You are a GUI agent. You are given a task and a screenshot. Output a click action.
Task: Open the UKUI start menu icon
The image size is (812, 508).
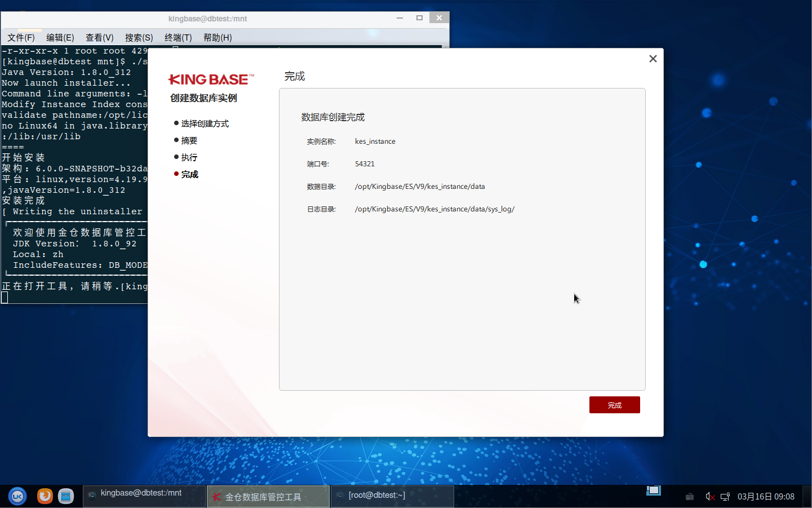(17, 496)
